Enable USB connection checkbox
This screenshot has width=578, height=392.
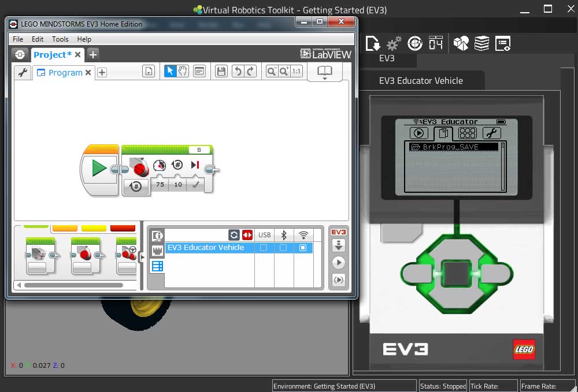[x=264, y=248]
